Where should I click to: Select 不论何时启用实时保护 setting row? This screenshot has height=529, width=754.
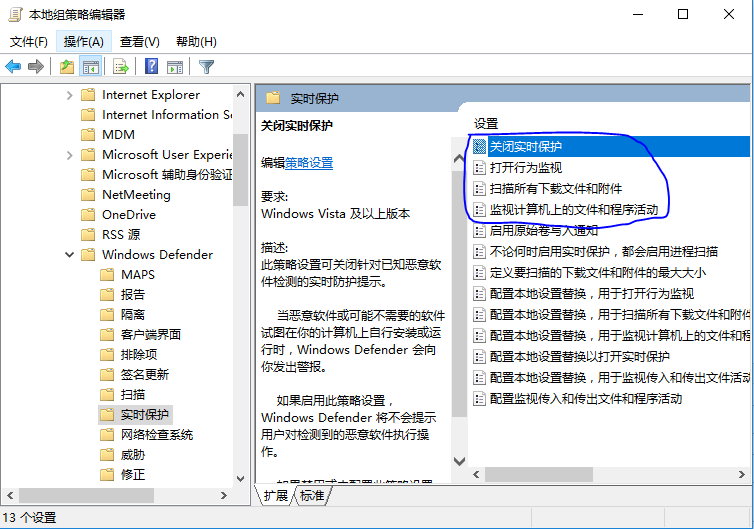tap(603, 252)
